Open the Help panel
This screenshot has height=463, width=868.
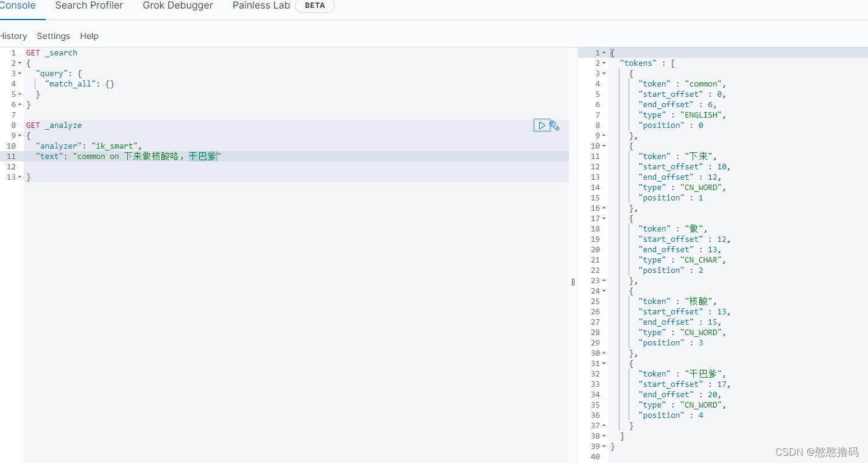pos(89,36)
